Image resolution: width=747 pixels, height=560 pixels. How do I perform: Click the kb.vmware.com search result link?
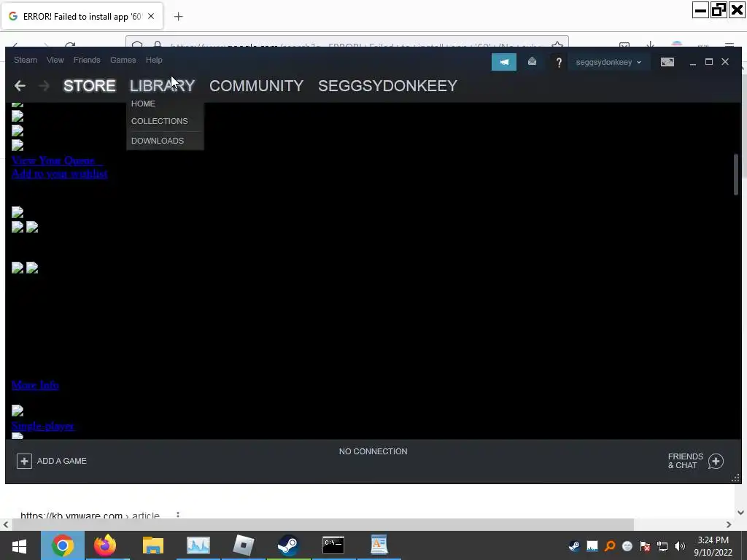coord(90,516)
